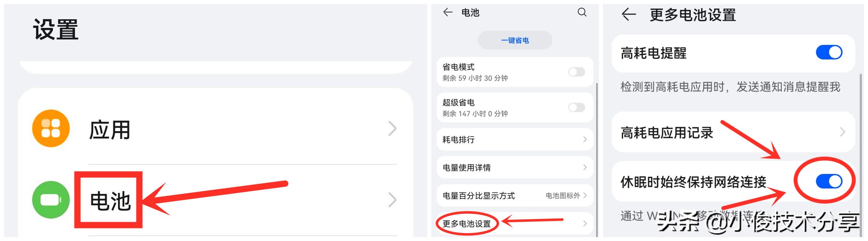Toggle 超级省电 super power saving switch
This screenshot has width=868, height=241.
577,108
